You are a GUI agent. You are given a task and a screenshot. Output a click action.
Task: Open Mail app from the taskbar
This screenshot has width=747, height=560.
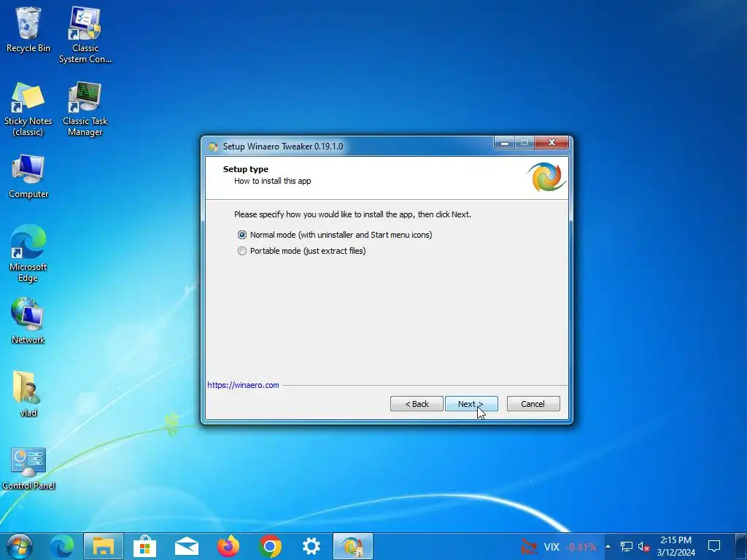tap(186, 546)
